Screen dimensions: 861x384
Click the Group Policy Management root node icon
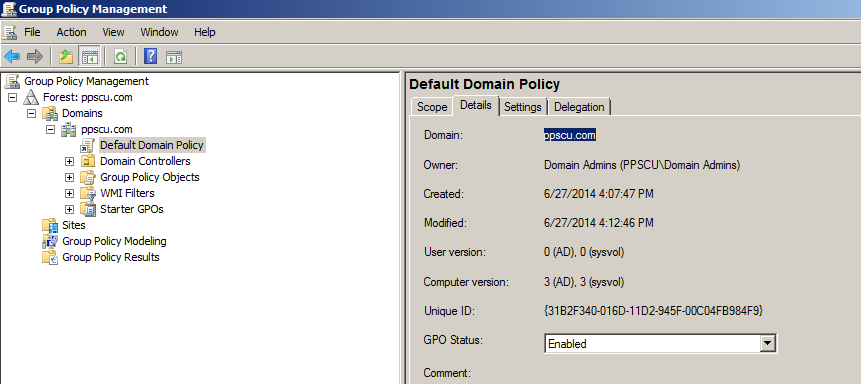12,81
